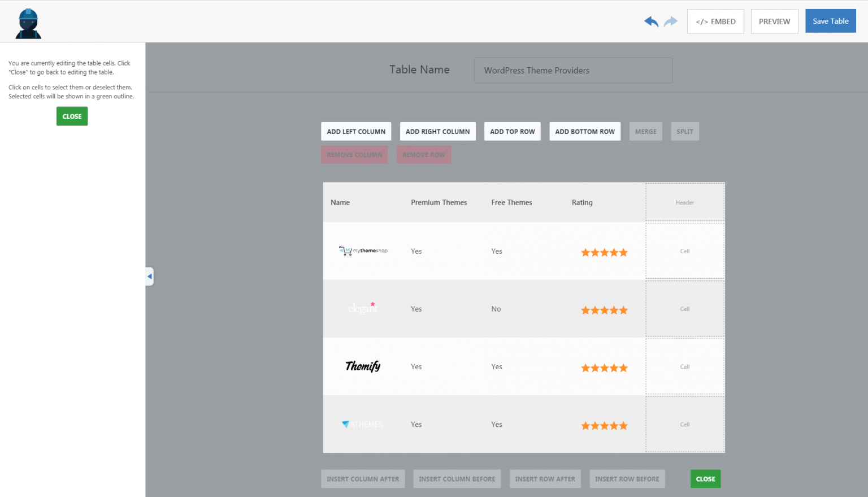868x497 pixels.
Task: Select the "No" cell in Elegant row
Action: (524, 309)
